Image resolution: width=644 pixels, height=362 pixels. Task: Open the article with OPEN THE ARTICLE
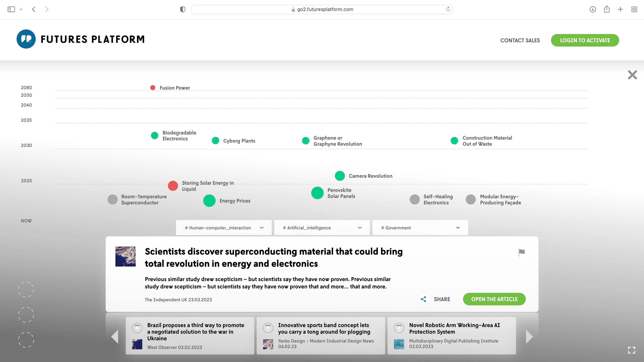[x=494, y=299]
